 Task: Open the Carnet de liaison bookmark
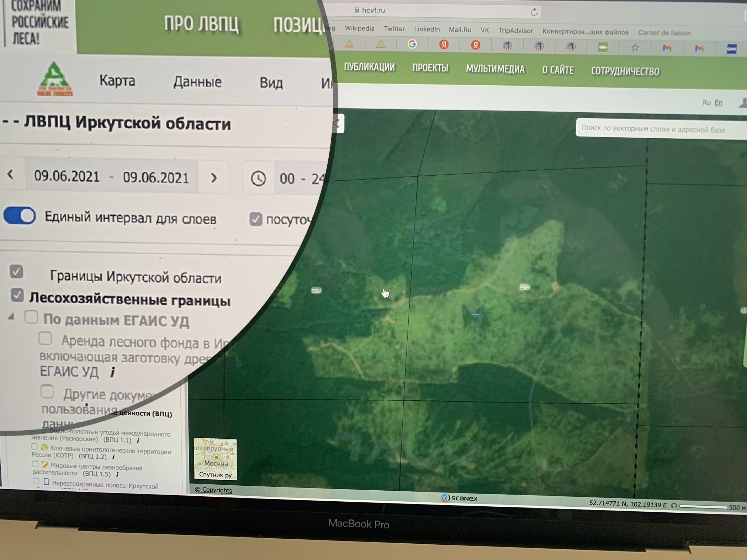point(664,33)
